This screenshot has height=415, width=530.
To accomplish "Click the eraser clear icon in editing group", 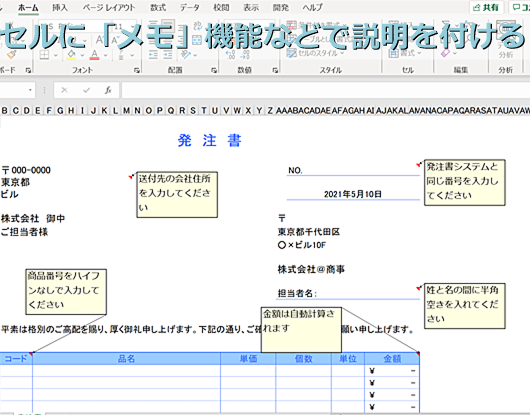I will pyautogui.click(x=445, y=53).
